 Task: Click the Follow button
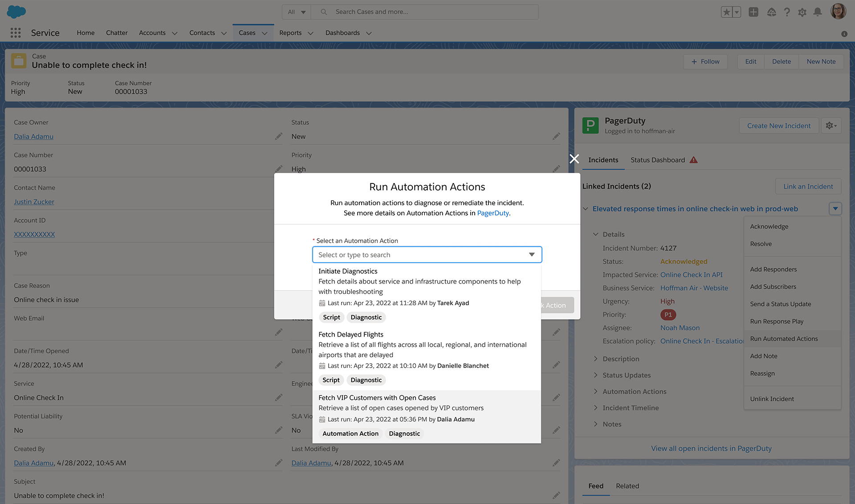pyautogui.click(x=705, y=61)
